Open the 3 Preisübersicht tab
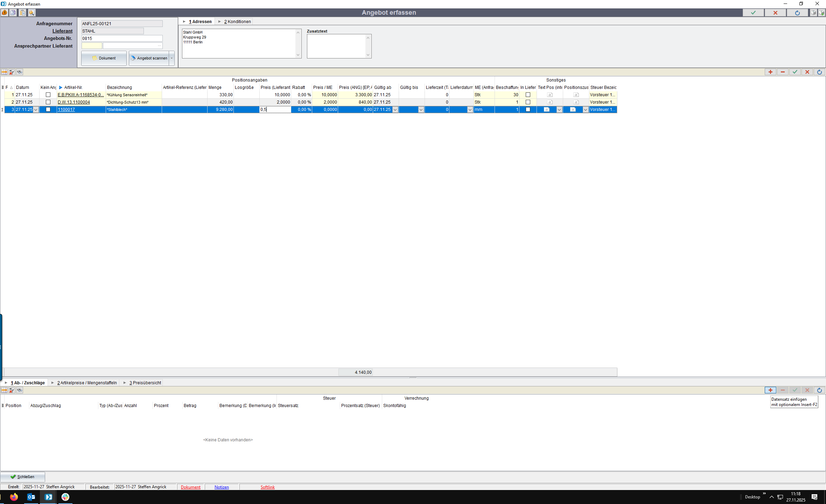 click(x=145, y=383)
